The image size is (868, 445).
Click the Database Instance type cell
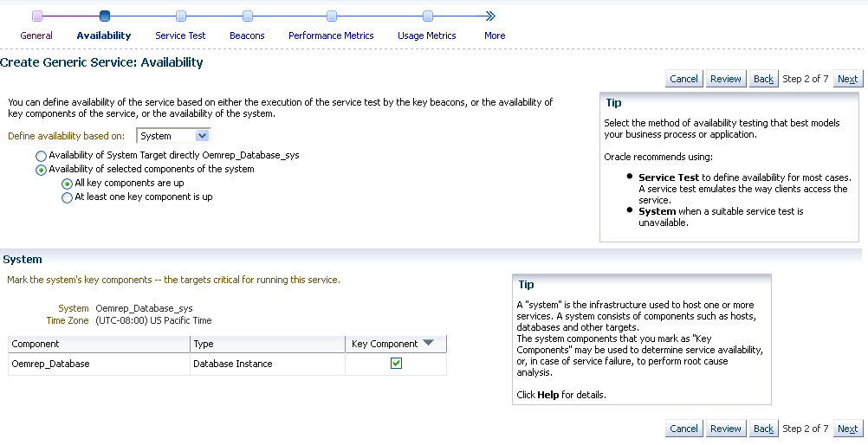click(x=268, y=364)
